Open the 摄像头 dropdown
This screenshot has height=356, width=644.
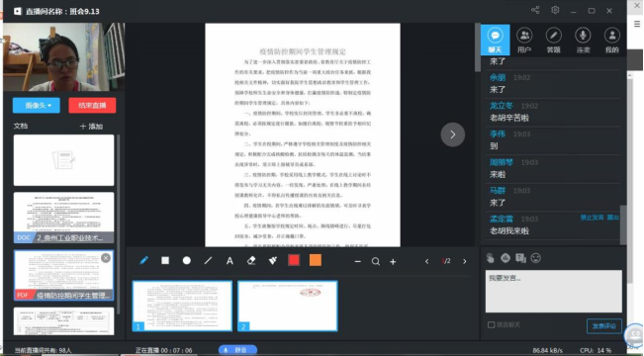click(37, 105)
